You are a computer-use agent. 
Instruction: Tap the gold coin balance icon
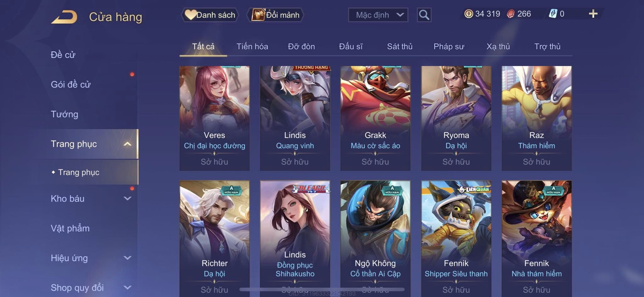(x=469, y=14)
